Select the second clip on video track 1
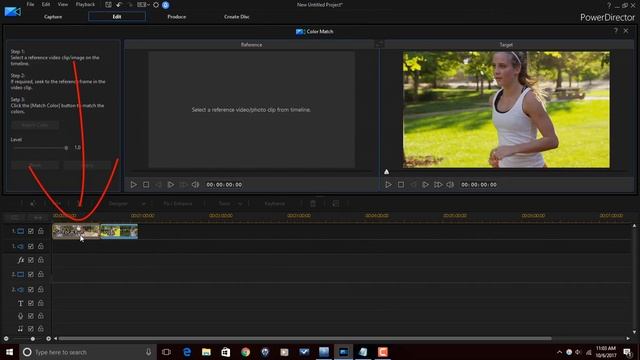This screenshot has height=360, width=640. pos(119,231)
